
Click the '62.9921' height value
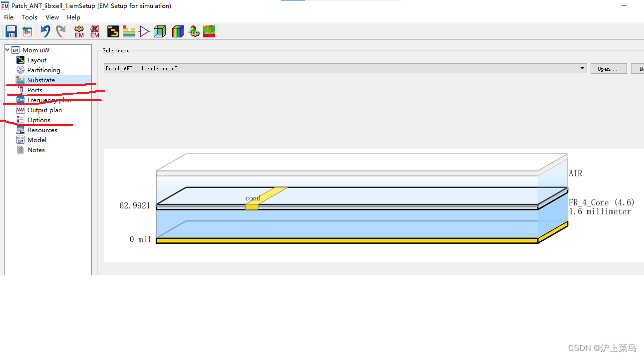[135, 205]
